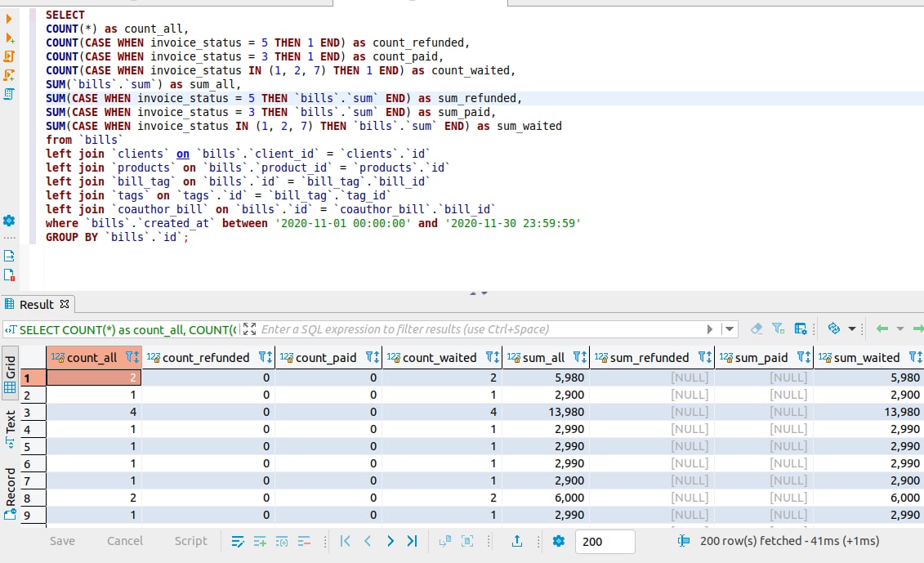Image resolution: width=924 pixels, height=563 pixels.
Task: Execute the SQL script icon
Action: coord(10,56)
